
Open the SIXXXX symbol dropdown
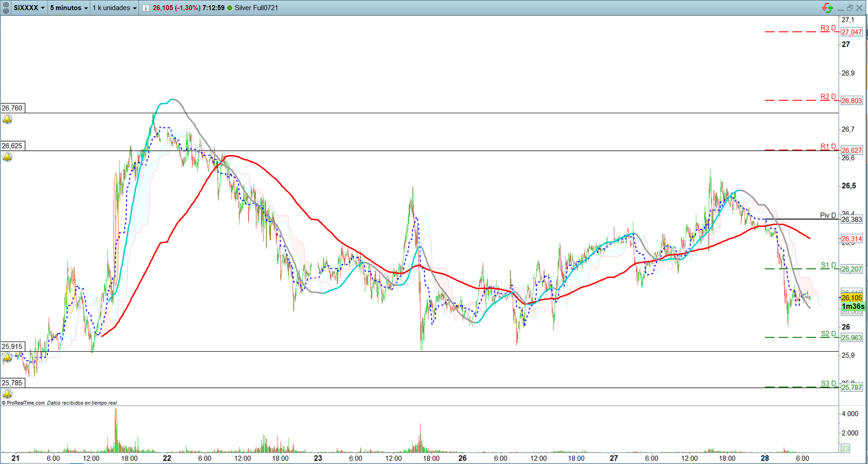(x=29, y=8)
